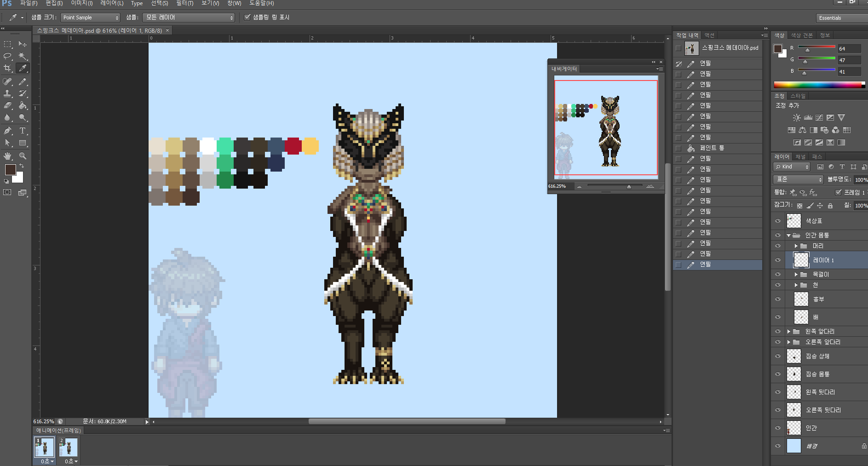Select animation frame 2 thumbnail

click(69, 447)
